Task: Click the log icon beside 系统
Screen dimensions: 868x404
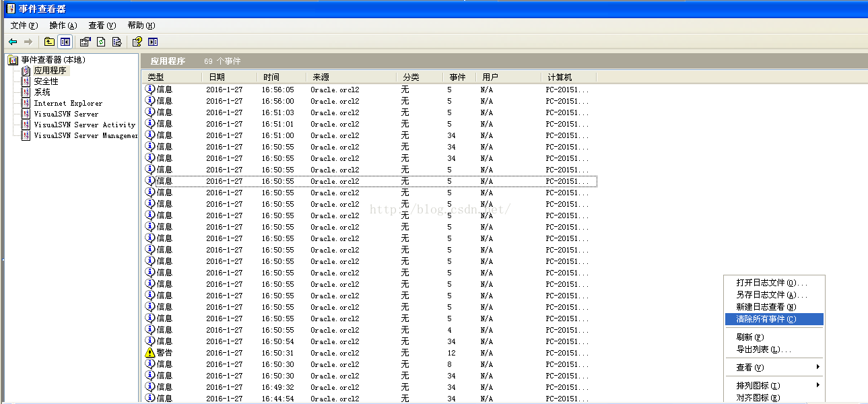Action: 26,92
